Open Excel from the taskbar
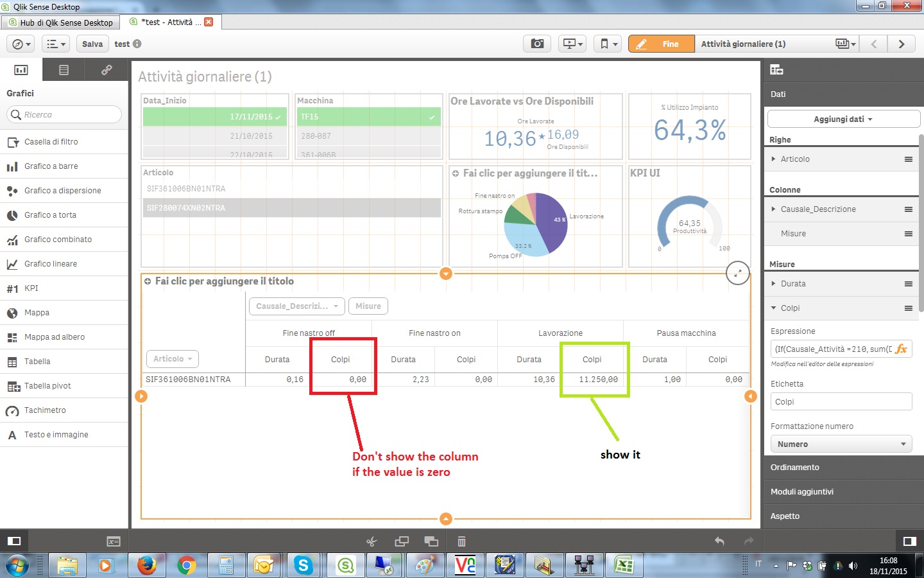Screen dimensions: 924x578 (624, 565)
